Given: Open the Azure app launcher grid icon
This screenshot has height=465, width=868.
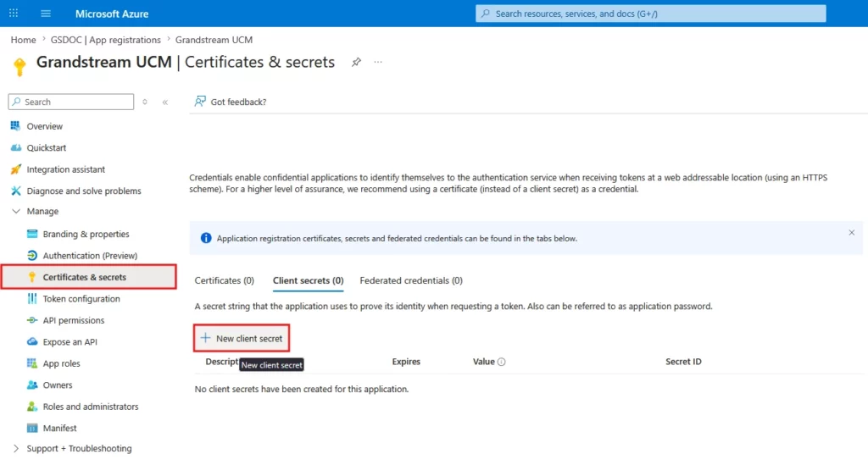Looking at the screenshot, I should coord(14,14).
